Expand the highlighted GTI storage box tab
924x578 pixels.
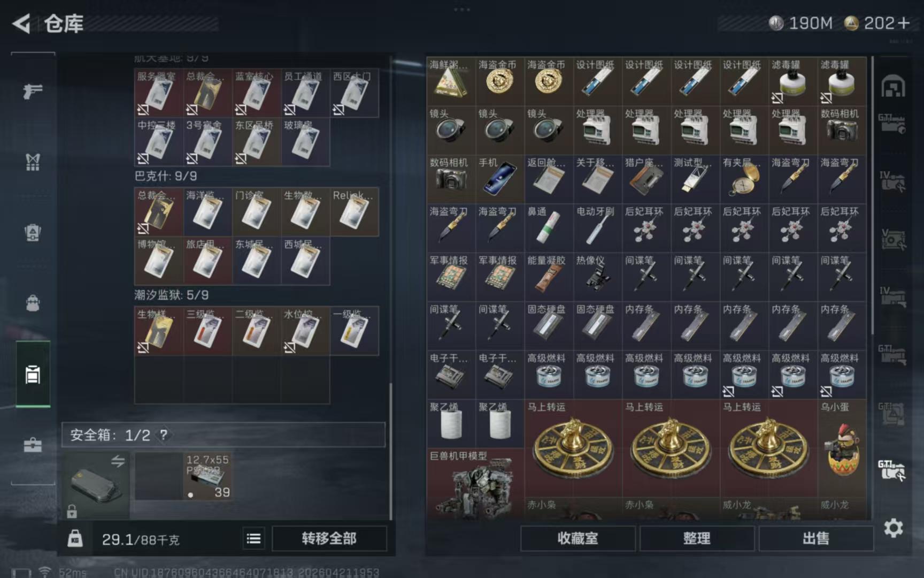tap(892, 470)
